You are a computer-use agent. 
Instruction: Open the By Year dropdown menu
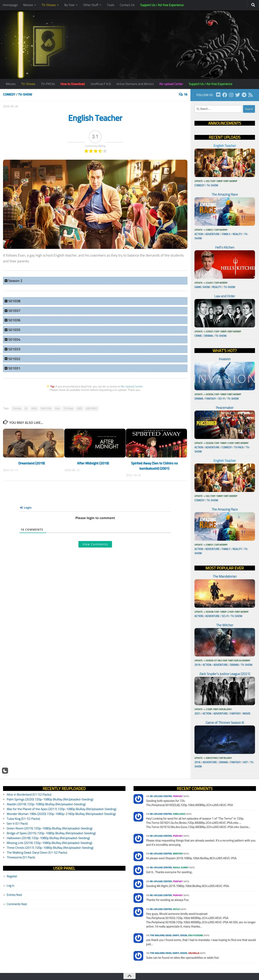[x=71, y=5]
